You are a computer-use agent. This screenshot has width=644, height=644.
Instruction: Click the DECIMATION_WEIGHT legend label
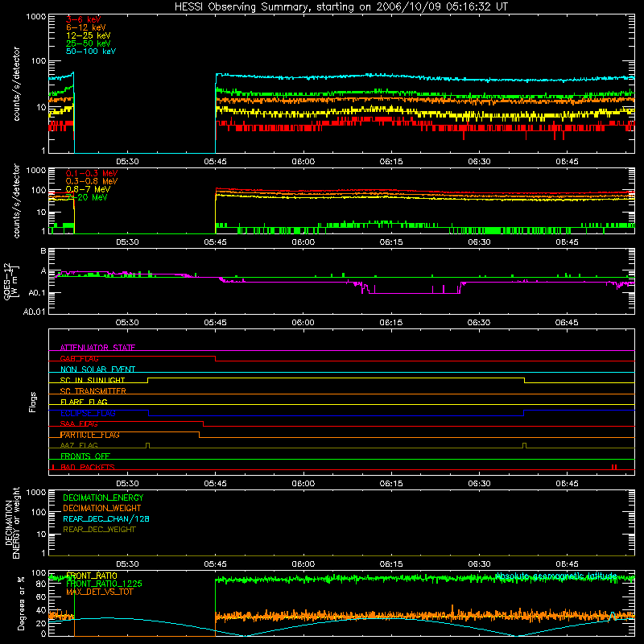pyautogui.click(x=102, y=508)
